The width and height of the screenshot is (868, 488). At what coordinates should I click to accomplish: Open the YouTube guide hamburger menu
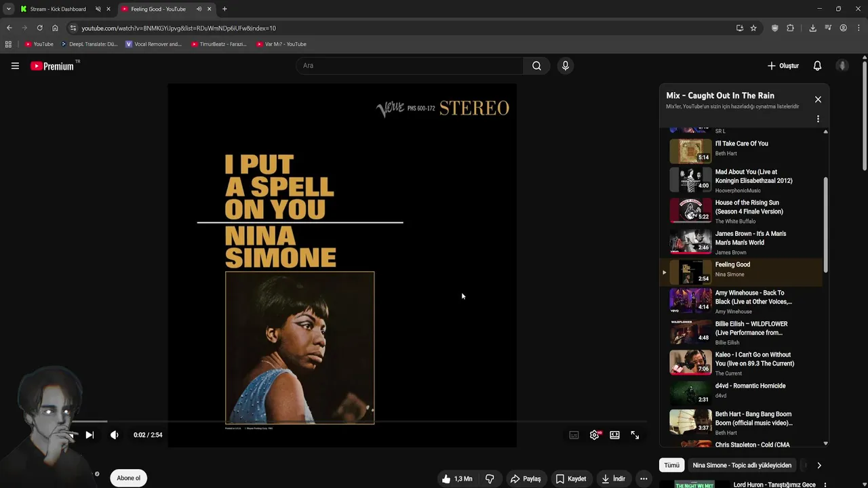click(15, 66)
